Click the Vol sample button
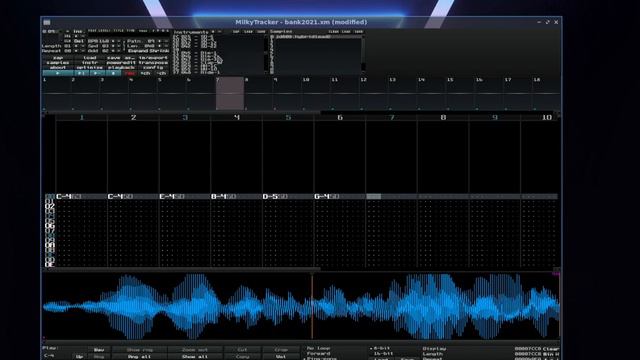Image resolution: width=640 pixels, height=360 pixels. point(281,356)
